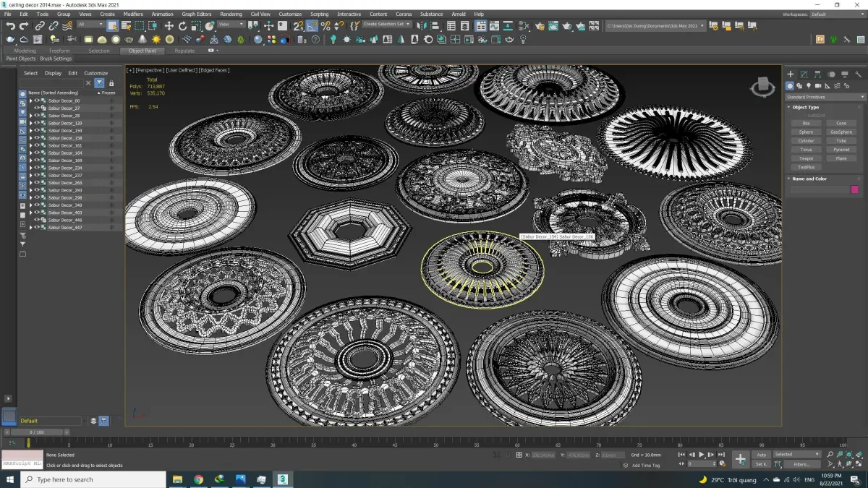Toggle visibility of Sabur Decor_446
This screenshot has width=868, height=488.
point(37,220)
